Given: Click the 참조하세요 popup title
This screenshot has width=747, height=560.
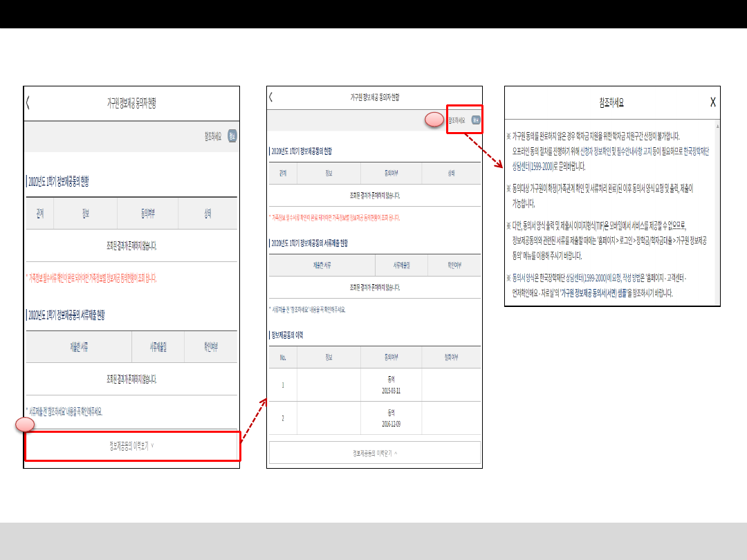Looking at the screenshot, I should (x=611, y=102).
